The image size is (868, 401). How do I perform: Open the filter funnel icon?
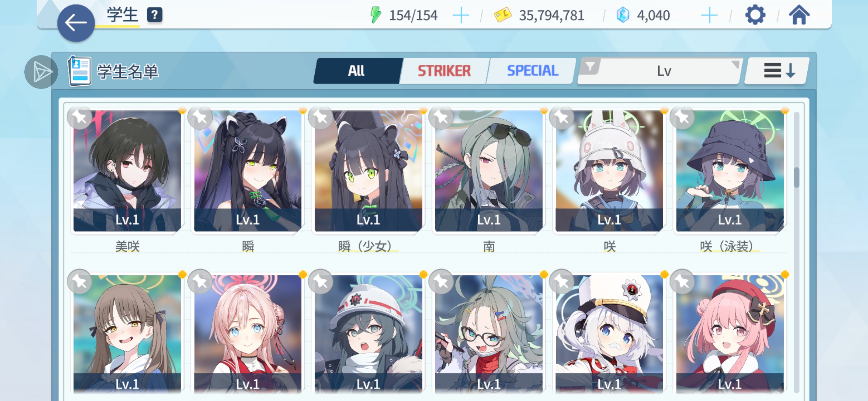[590, 67]
